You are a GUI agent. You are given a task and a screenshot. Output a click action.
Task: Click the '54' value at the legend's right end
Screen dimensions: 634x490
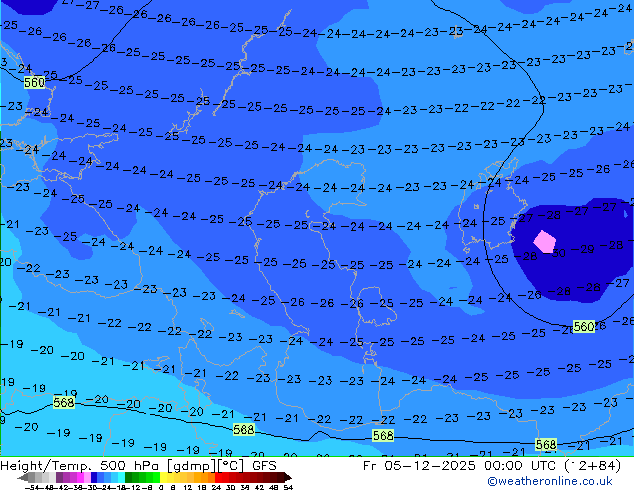288,487
